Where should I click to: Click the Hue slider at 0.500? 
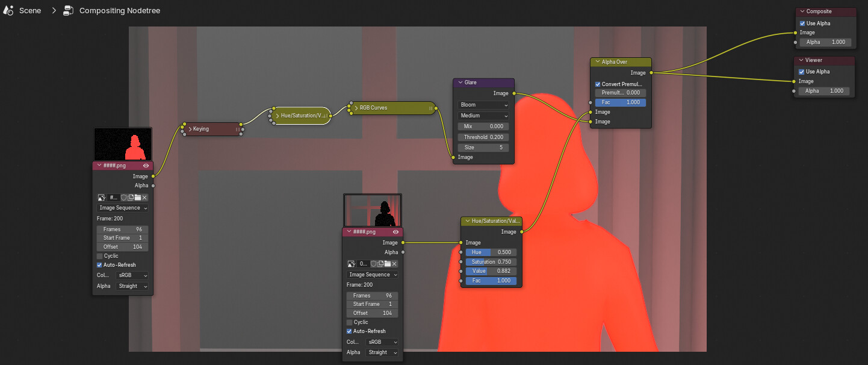[491, 252]
